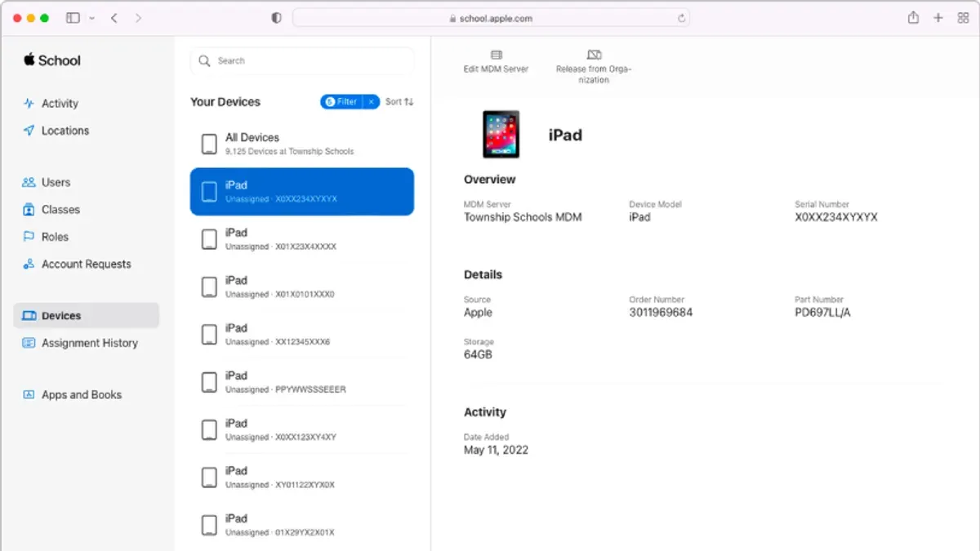Select iPad with serial XY01122XYX0X
The image size is (980, 551).
point(302,477)
